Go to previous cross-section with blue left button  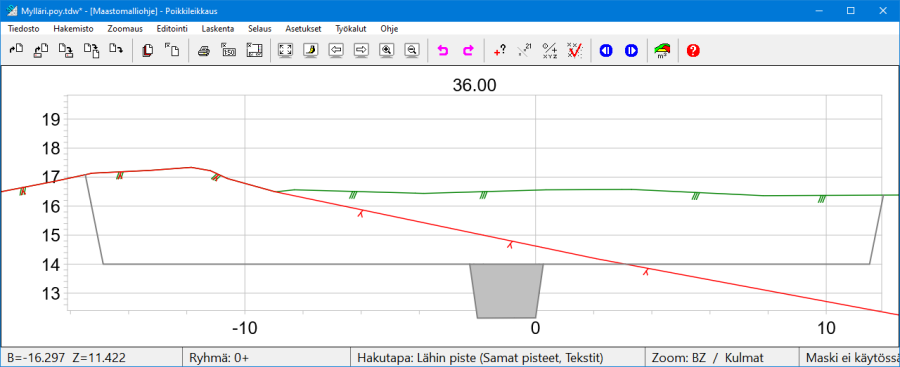point(606,51)
